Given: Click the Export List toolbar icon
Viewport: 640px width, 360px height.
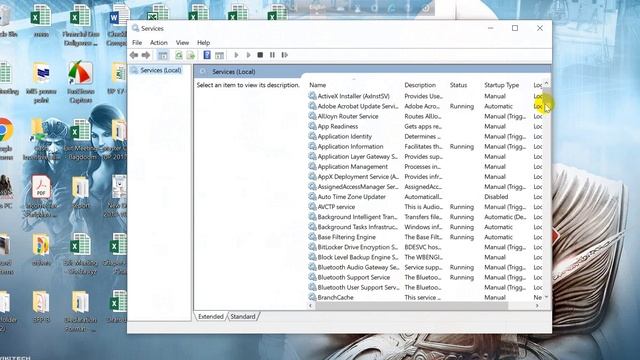Looking at the screenshot, I should coord(191,55).
